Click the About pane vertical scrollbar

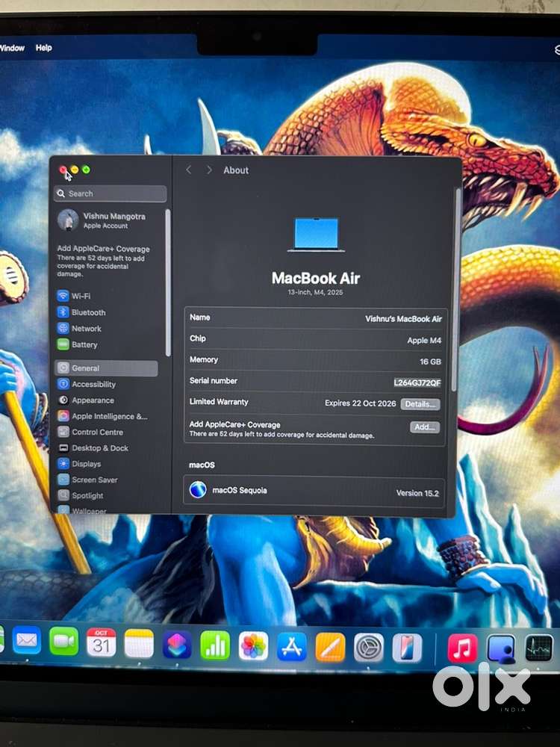coord(455,291)
